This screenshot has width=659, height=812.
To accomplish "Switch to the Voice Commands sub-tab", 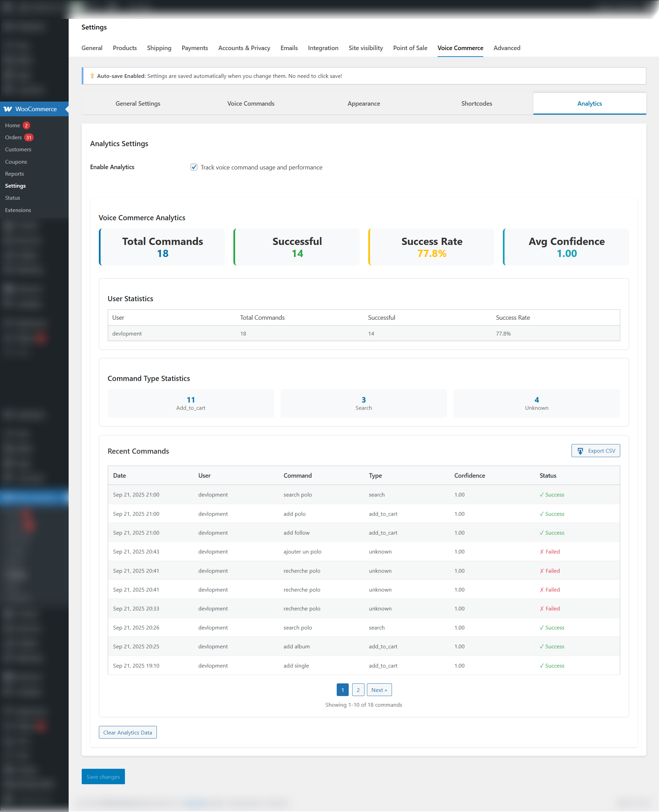I will 251,104.
